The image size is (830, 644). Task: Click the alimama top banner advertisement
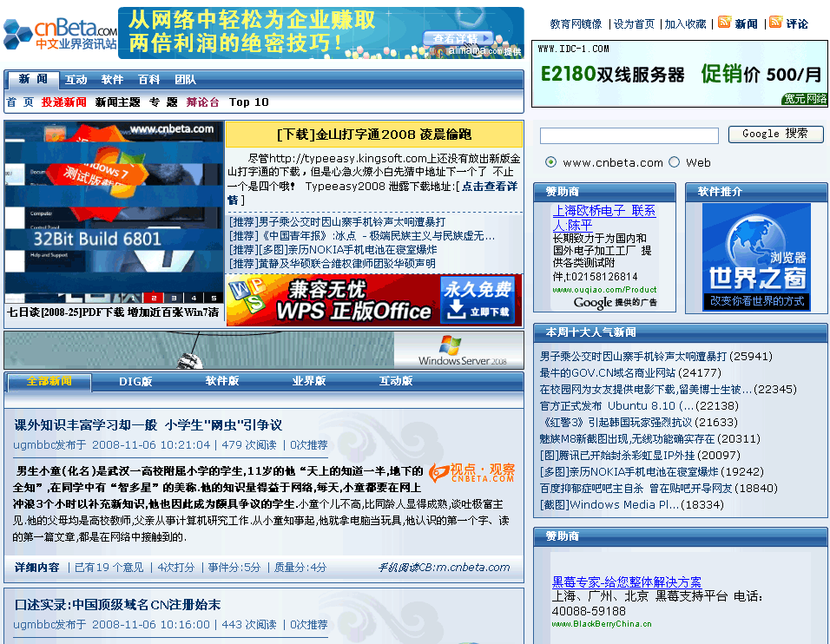tap(320, 33)
